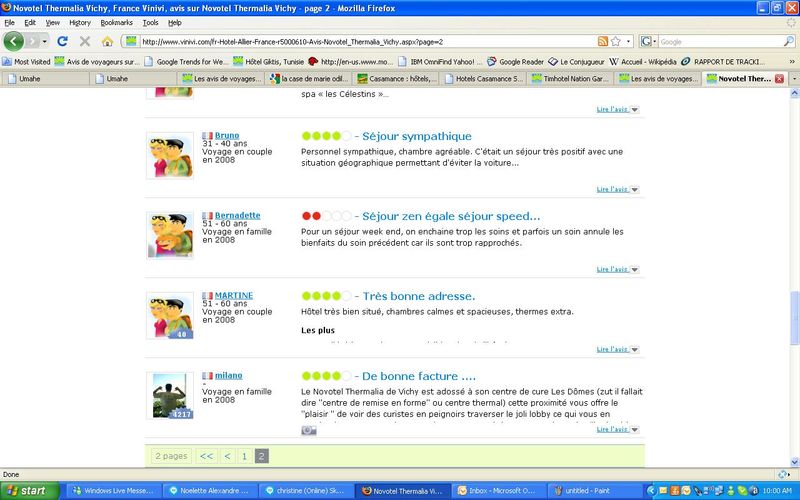Switch to the Hotels Casamance S... tab
The width and height of the screenshot is (800, 500).
point(484,79)
